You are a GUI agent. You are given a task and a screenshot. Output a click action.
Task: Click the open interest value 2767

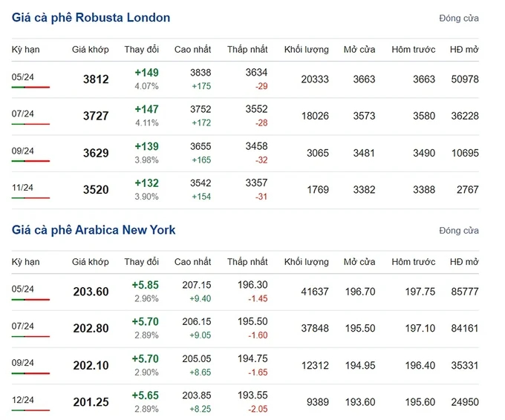coord(468,189)
